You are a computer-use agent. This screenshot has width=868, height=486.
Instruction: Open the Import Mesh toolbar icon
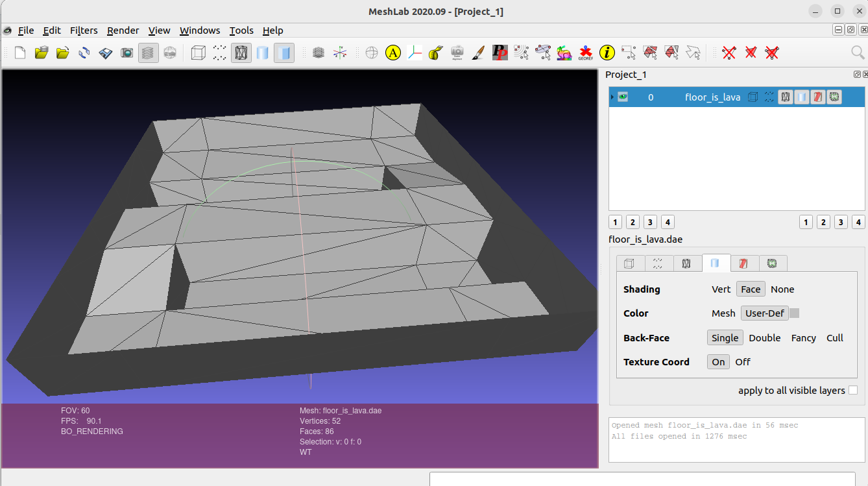click(x=63, y=53)
